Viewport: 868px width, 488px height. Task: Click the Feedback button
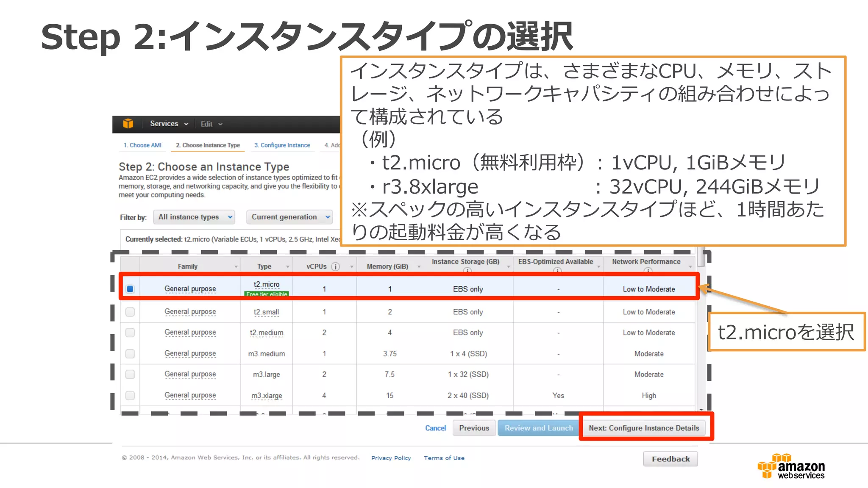[x=670, y=459]
